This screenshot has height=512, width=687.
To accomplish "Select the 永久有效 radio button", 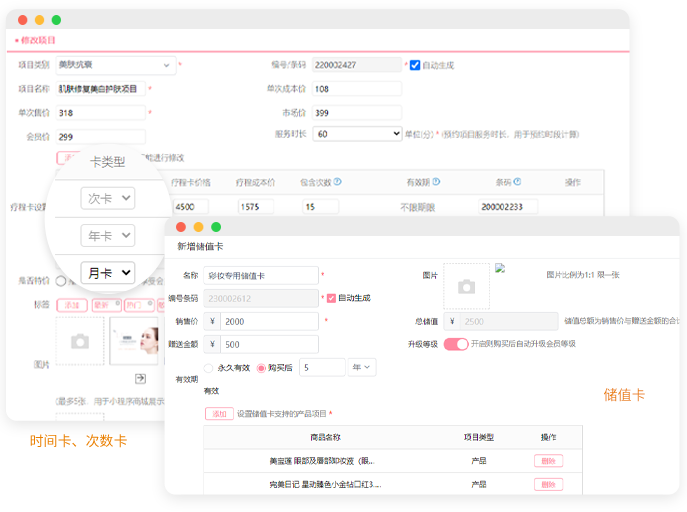I will click(208, 368).
